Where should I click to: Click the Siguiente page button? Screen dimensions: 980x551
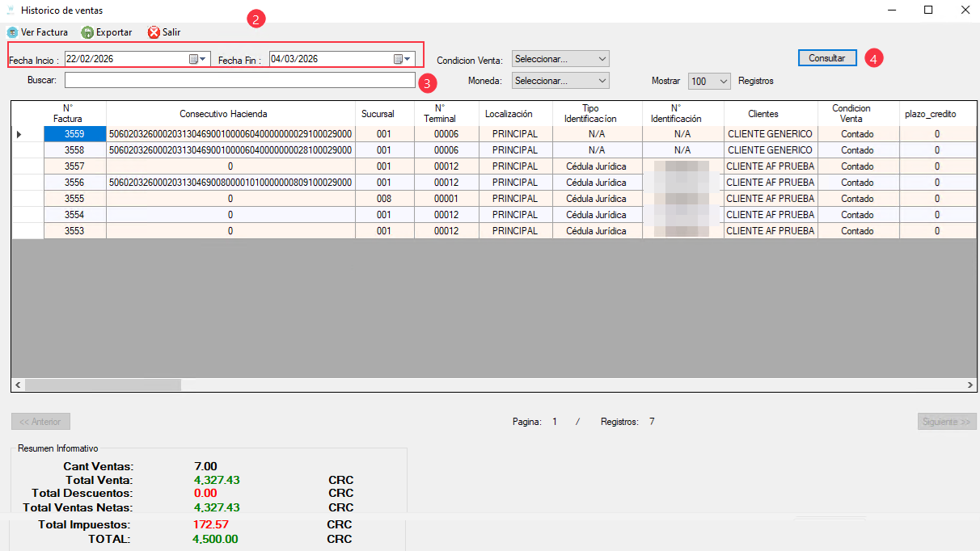coord(947,422)
